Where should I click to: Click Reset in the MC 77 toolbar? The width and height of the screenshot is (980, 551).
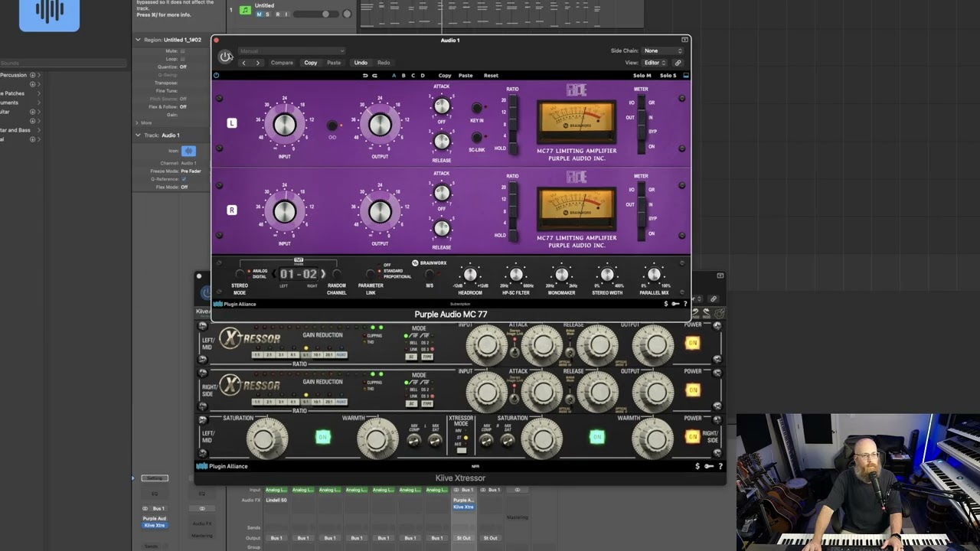(x=491, y=76)
